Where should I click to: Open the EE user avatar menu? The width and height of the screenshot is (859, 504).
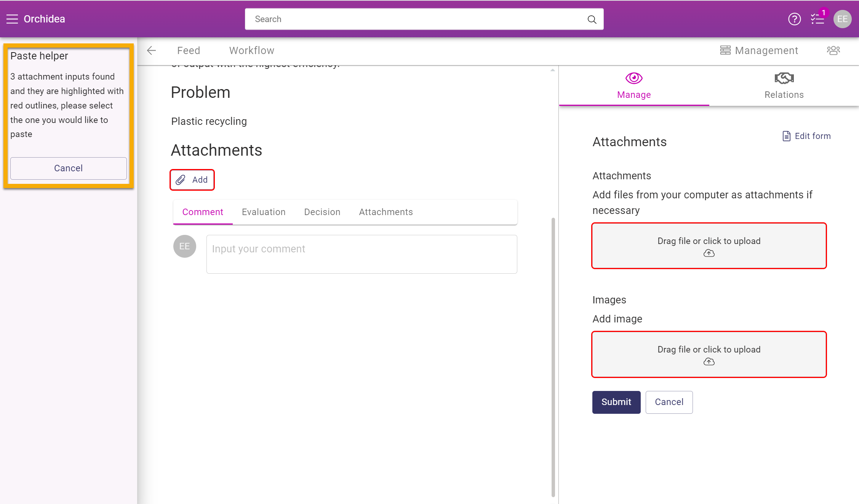842,19
